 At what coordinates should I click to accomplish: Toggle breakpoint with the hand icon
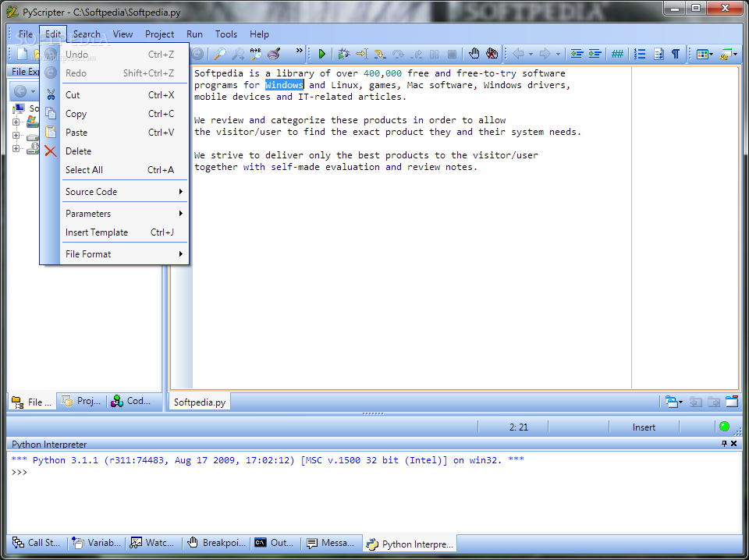pyautogui.click(x=474, y=54)
